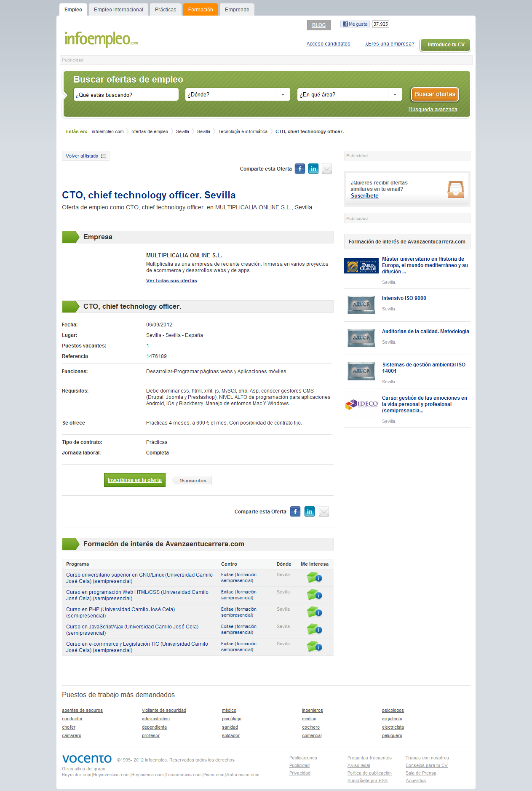Click Tecnología e informática breadcrumb

243,131
